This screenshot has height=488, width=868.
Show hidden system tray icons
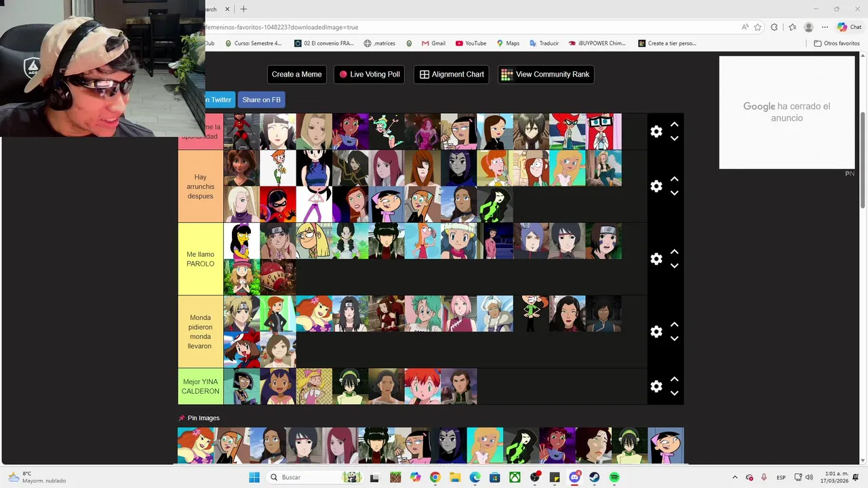tap(734, 477)
